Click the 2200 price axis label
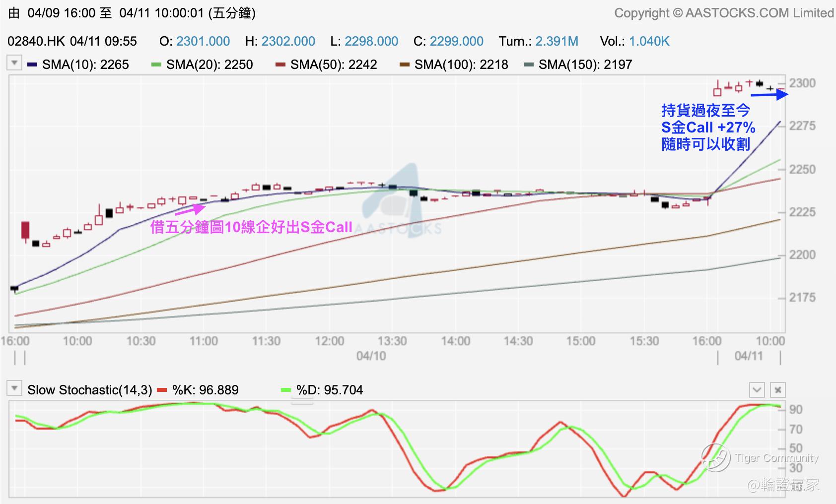The width and height of the screenshot is (836, 504). (802, 255)
